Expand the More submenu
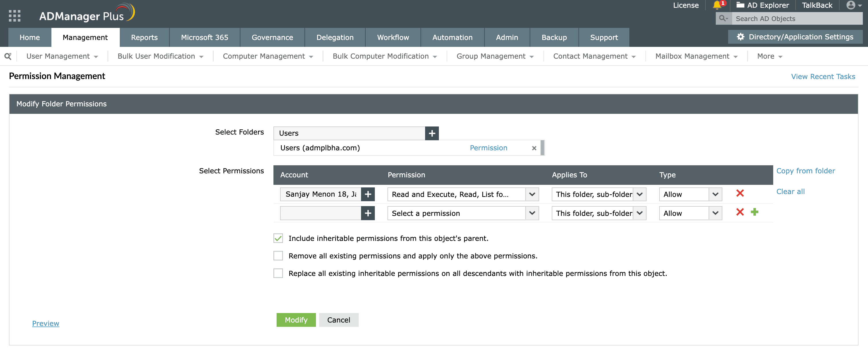Viewport: 868px width, 357px height. 769,56
